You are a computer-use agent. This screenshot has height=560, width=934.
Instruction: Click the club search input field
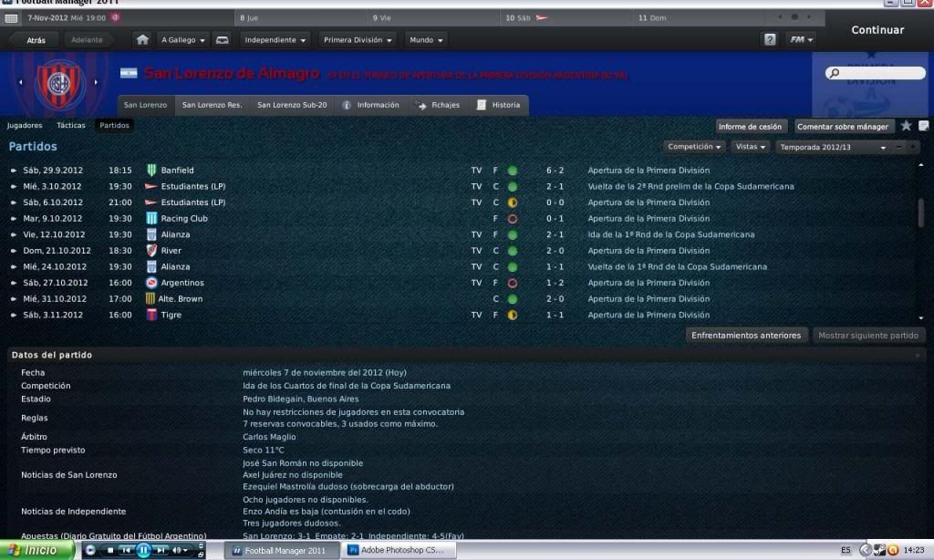pos(875,73)
